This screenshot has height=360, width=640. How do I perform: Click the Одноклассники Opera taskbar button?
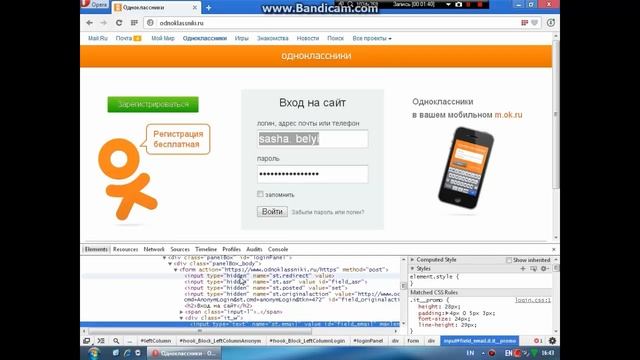tap(184, 353)
